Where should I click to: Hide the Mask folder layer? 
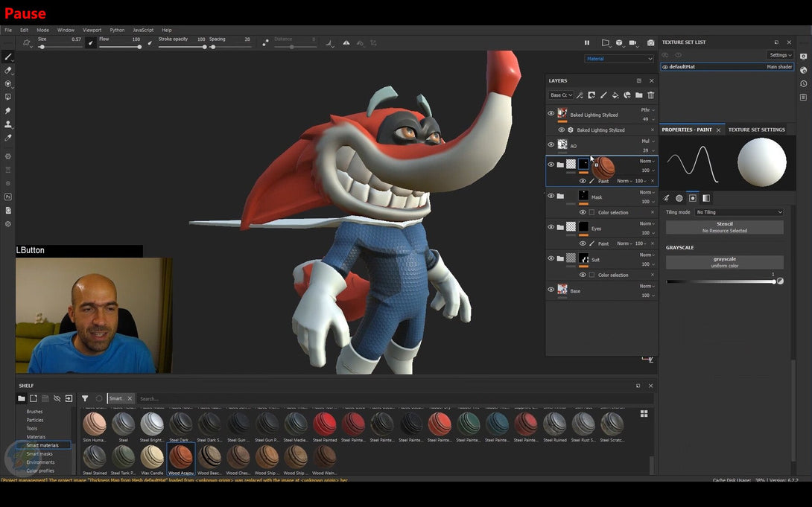click(x=551, y=196)
